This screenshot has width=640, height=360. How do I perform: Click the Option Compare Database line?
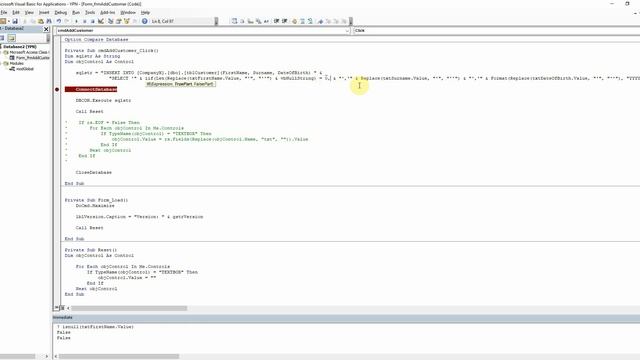pos(96,40)
